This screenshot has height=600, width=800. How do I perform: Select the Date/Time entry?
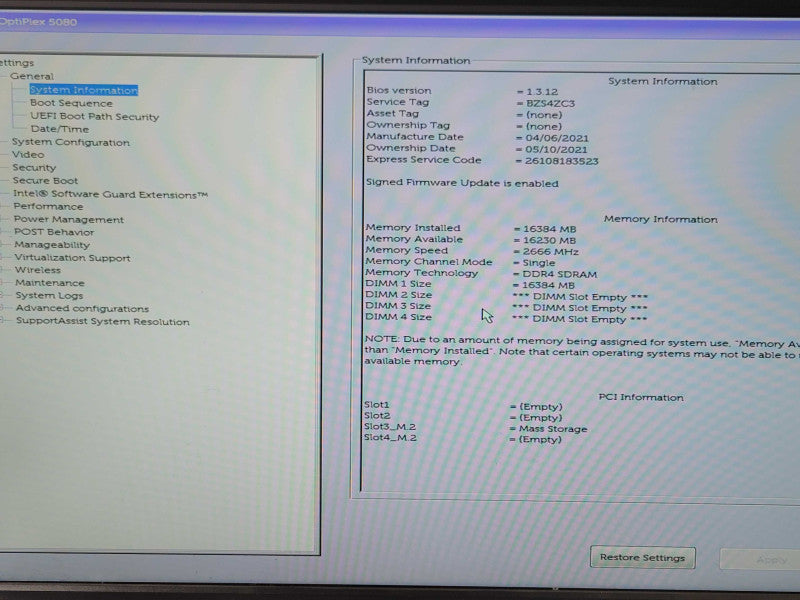(x=60, y=129)
